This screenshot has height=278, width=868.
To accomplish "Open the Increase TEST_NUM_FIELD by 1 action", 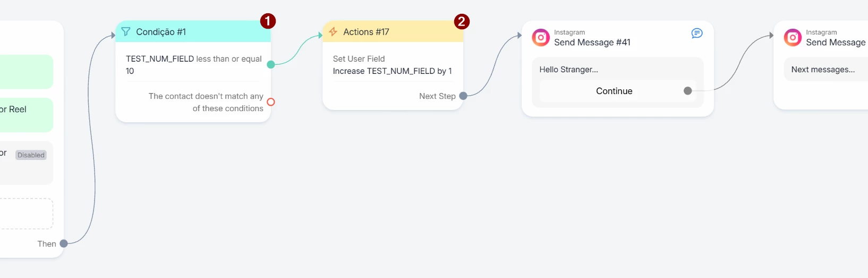I will (x=392, y=71).
